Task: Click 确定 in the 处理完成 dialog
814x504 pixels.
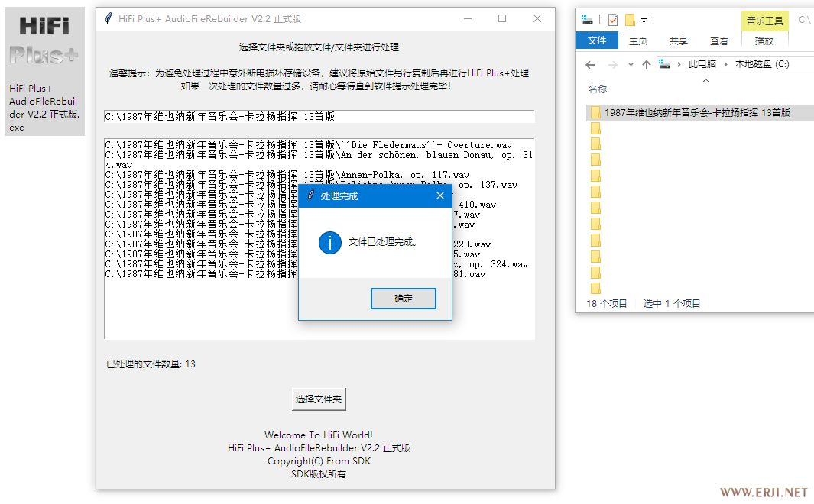Action: [403, 299]
